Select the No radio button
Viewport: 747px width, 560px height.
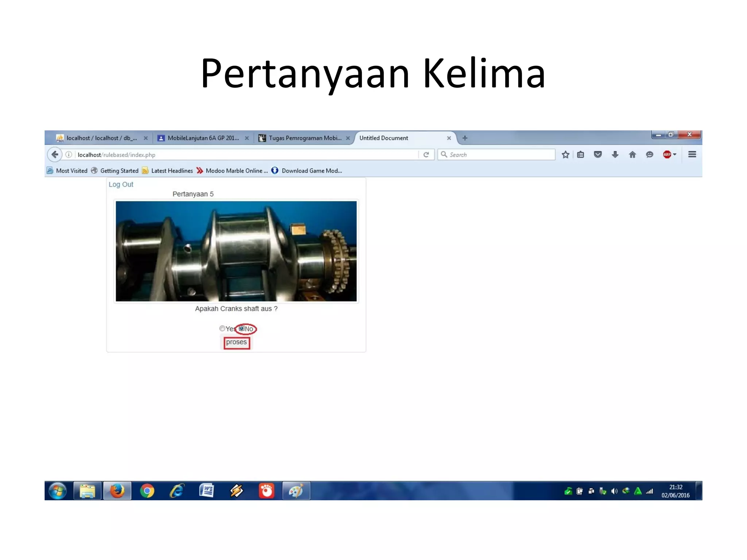point(241,328)
